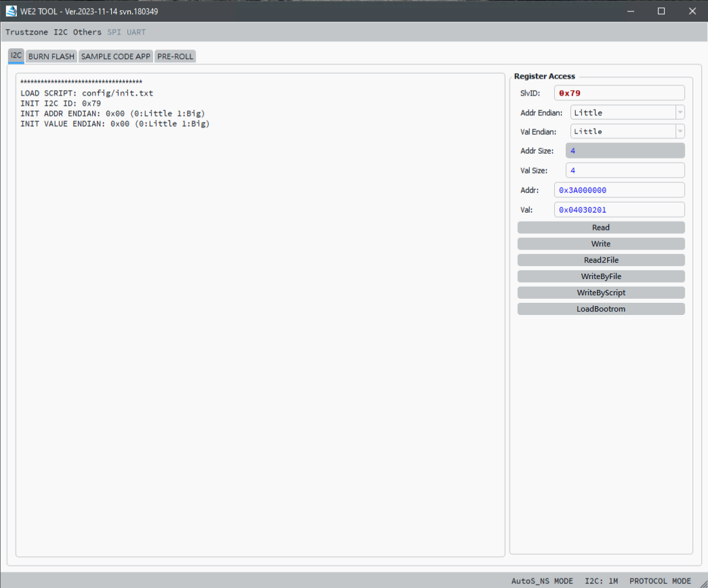Click the window resize grip icon
Viewport: 708px width, 588px height.
coord(703,583)
